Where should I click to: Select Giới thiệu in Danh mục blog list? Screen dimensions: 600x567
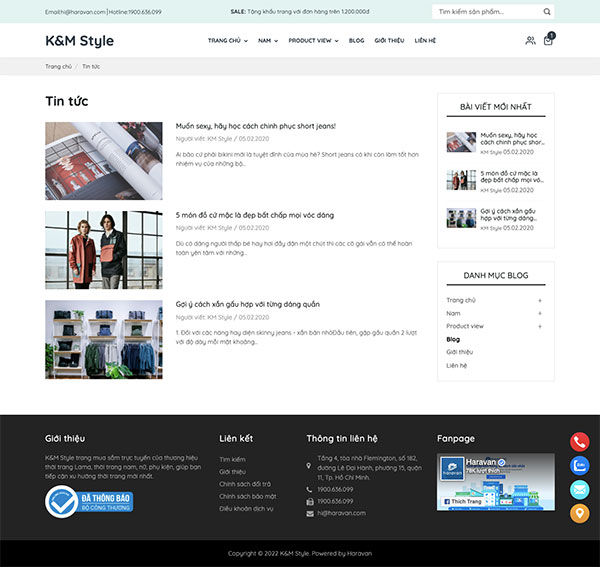pos(460,352)
